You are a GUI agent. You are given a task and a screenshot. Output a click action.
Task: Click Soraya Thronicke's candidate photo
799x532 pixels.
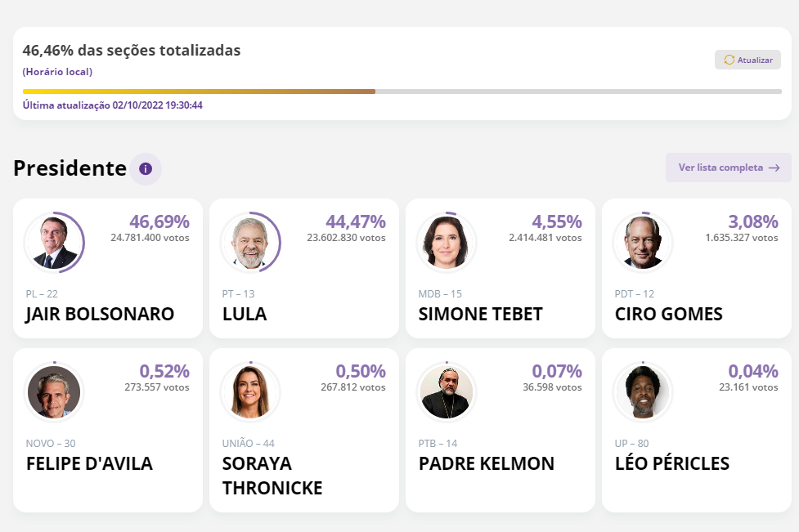click(x=250, y=392)
